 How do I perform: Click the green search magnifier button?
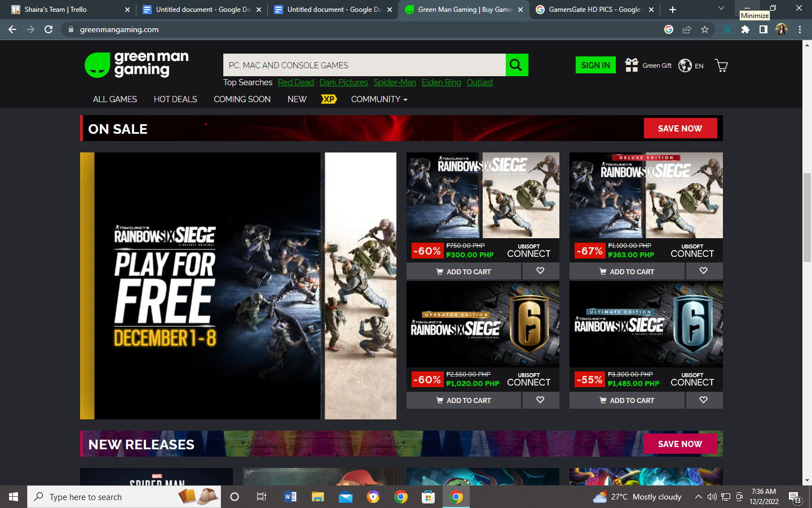[x=517, y=65]
